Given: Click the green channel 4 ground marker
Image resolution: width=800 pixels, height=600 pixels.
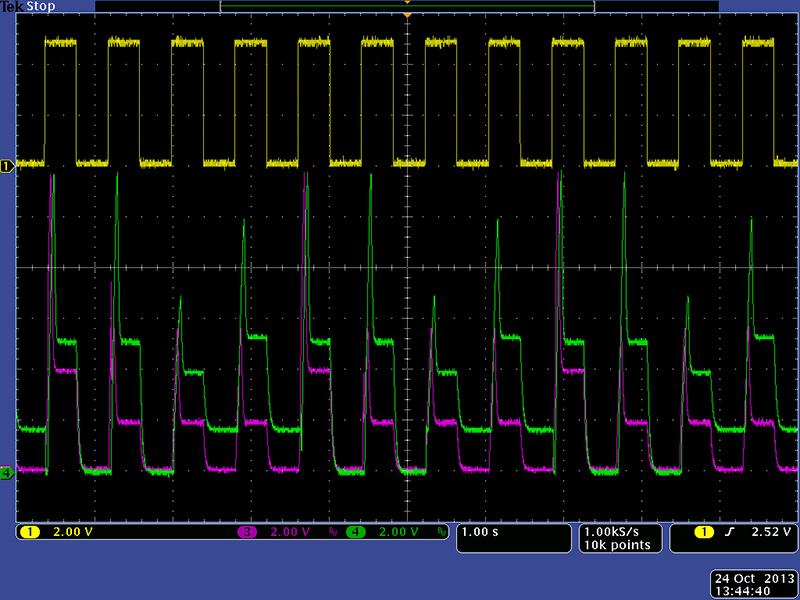Looking at the screenshot, I should [x=7, y=473].
